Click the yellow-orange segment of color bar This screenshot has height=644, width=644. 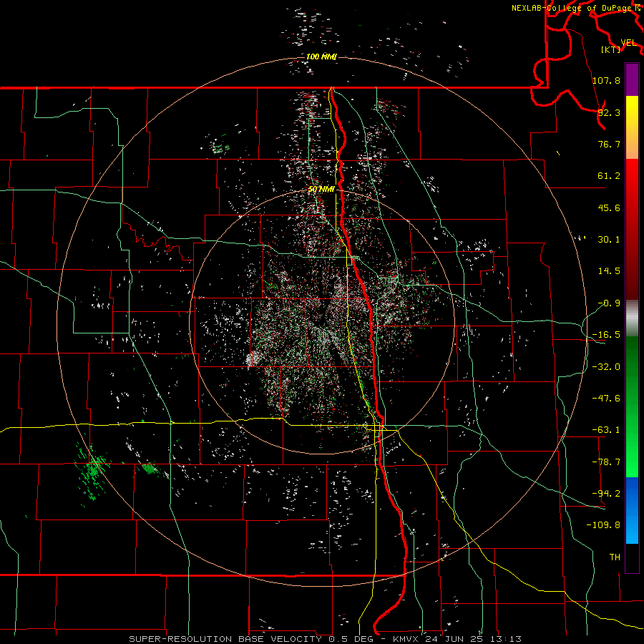(632, 127)
